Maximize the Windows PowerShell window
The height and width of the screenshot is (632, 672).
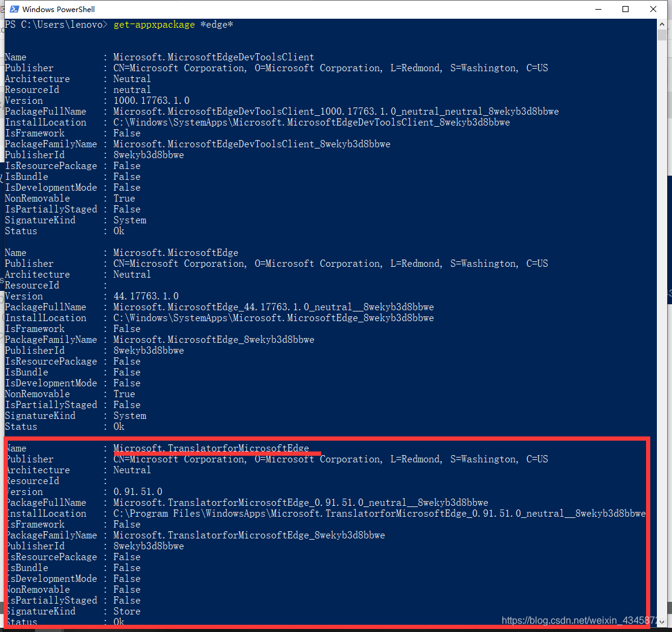point(626,9)
